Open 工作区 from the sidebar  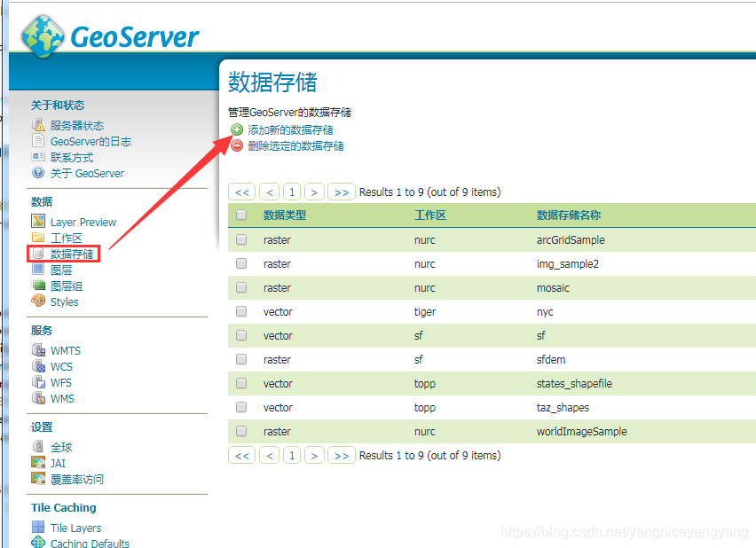(66, 239)
